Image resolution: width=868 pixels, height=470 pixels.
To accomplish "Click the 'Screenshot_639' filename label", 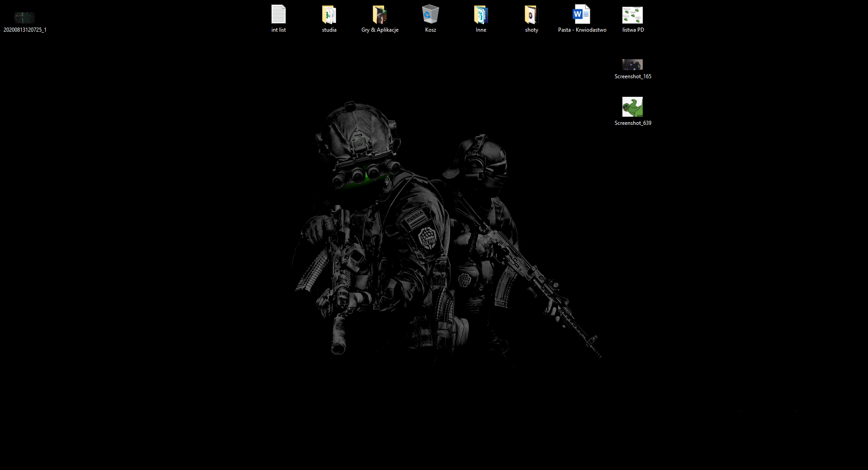I will click(x=633, y=123).
